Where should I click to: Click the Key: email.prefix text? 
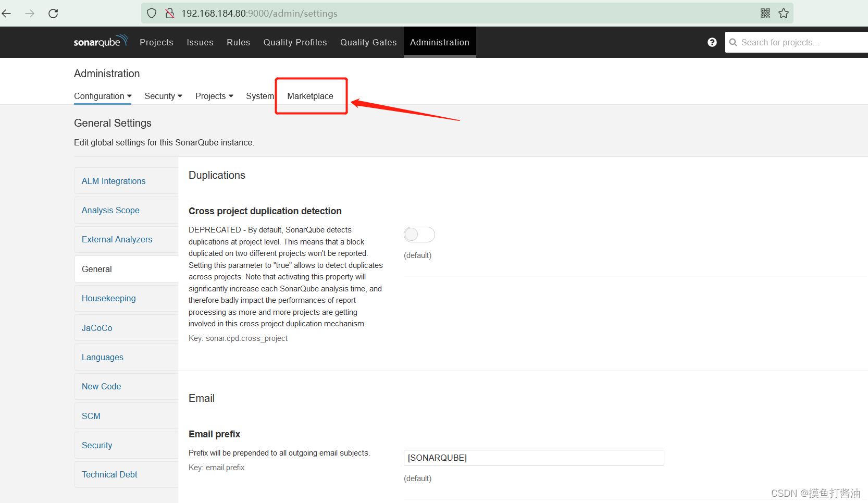coord(216,468)
